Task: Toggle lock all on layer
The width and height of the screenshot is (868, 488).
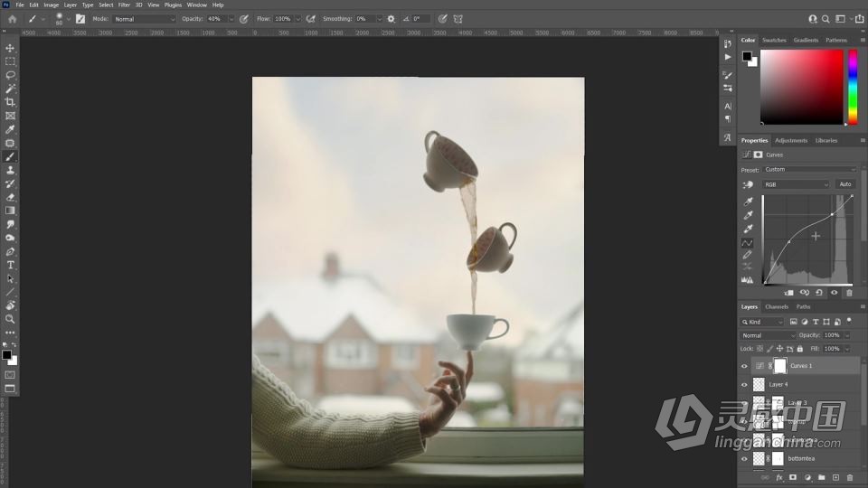Action: coord(800,349)
